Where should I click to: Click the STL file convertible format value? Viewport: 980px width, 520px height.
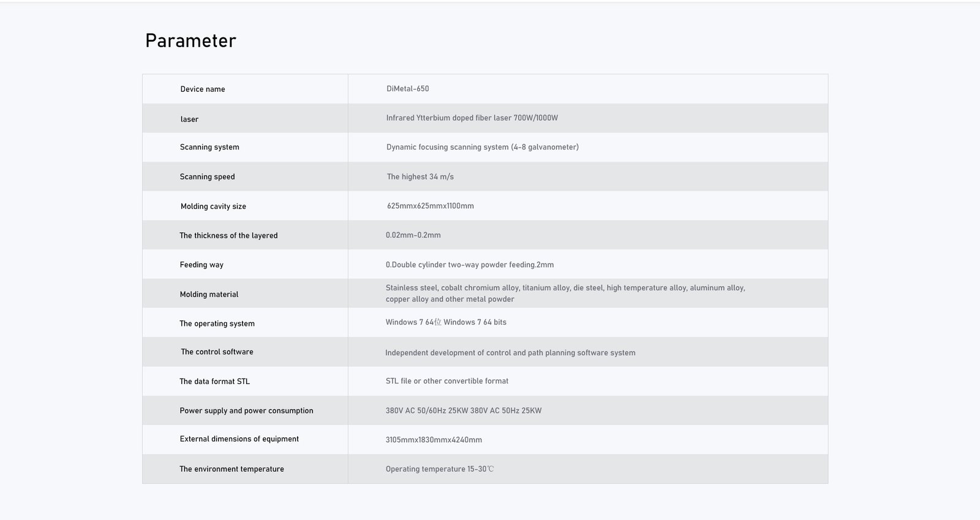(447, 381)
